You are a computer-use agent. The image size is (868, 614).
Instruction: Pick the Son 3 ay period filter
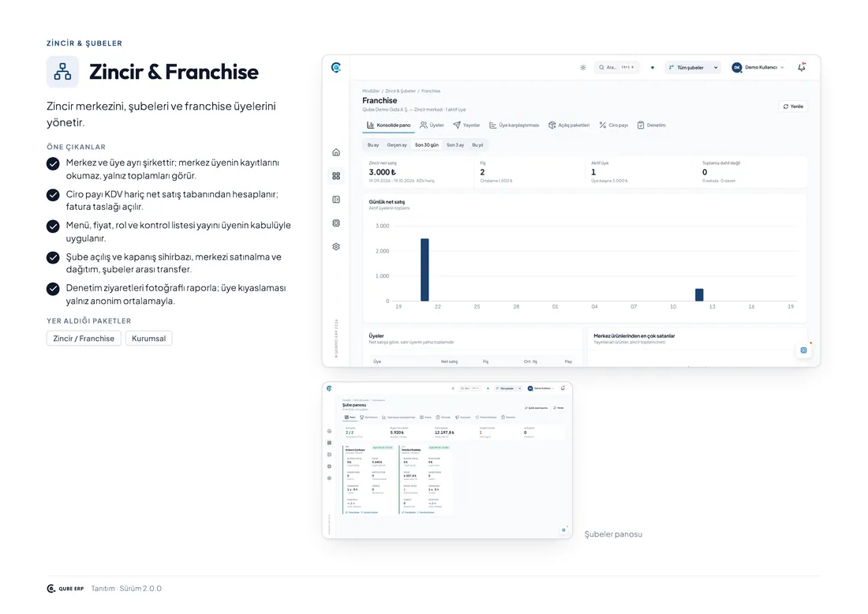pos(455,145)
